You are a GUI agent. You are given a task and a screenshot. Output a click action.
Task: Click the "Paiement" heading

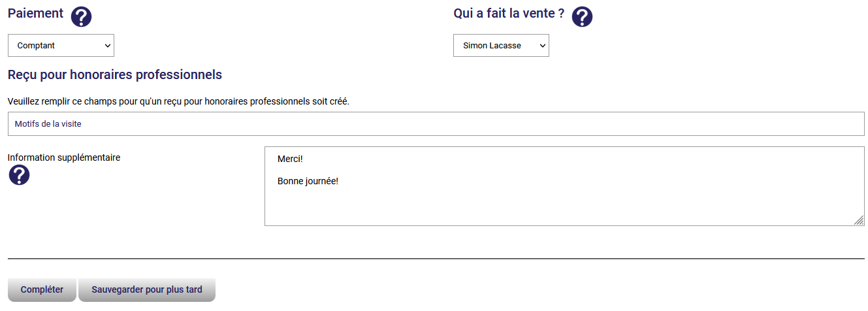pyautogui.click(x=35, y=14)
